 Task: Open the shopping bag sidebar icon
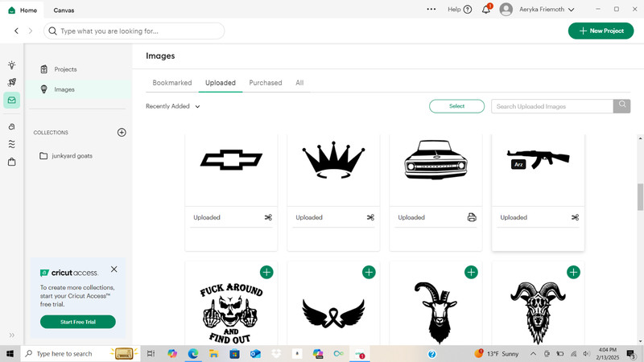pos(12,162)
